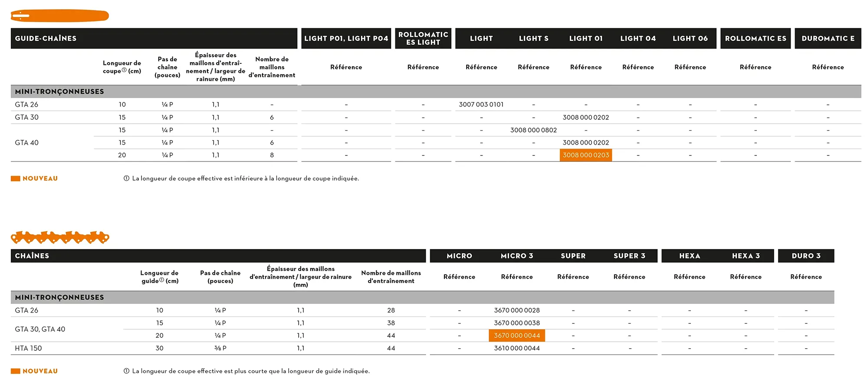
Task: Click the highlighted reference 3670 000 0044
Action: [x=517, y=336]
